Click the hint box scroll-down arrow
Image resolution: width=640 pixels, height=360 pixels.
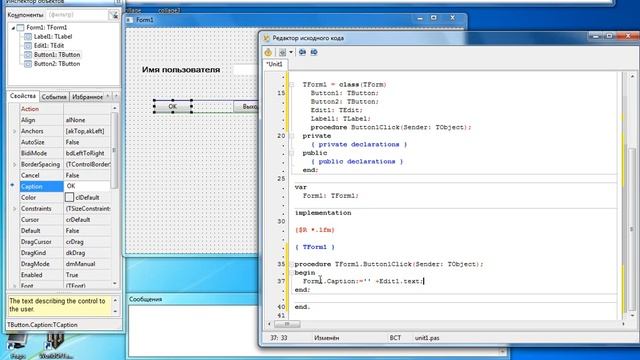click(x=115, y=311)
